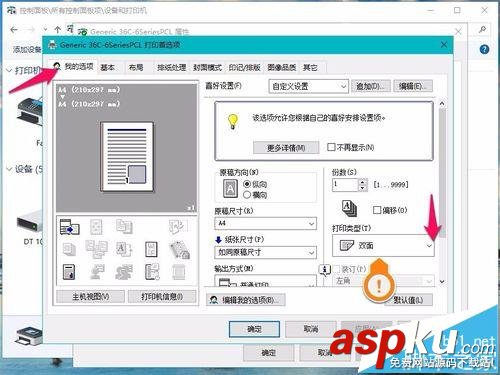Click 确定 in the printing preferences dialog

pos(254,329)
